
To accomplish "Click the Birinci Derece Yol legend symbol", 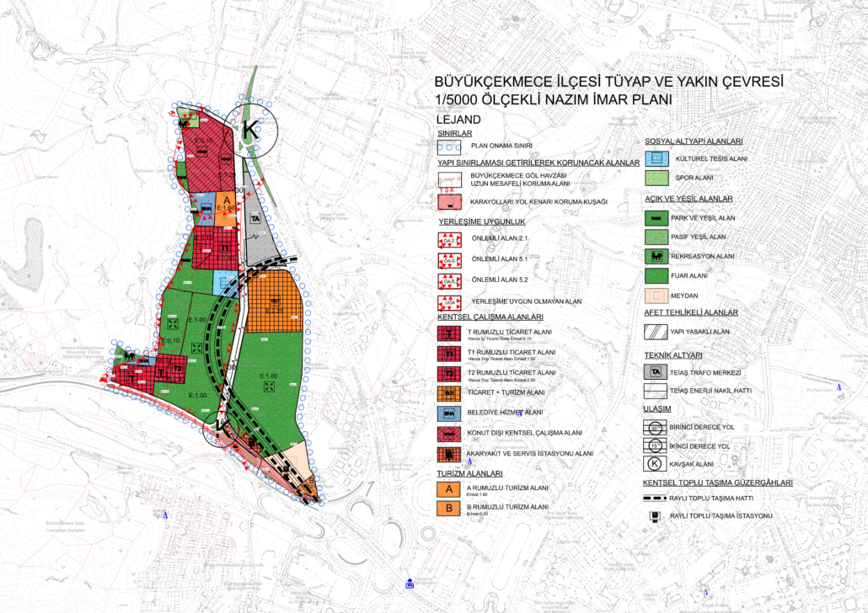I will pyautogui.click(x=656, y=428).
